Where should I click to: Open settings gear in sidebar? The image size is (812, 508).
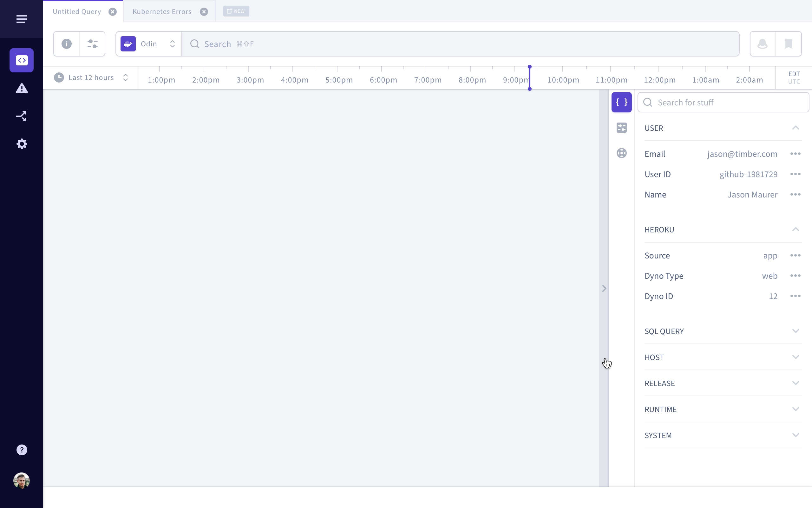click(22, 144)
